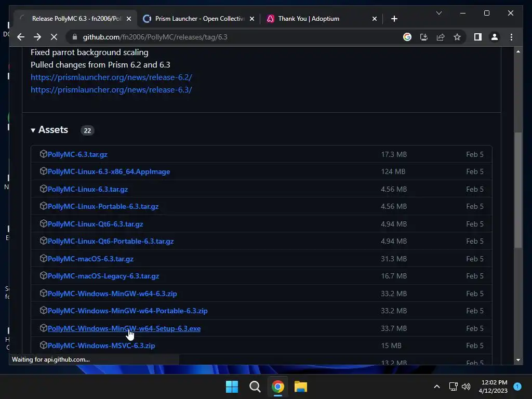The image size is (532, 399).
Task: Click 'Fixed parrot background scaling' text
Action: pyautogui.click(x=89, y=52)
